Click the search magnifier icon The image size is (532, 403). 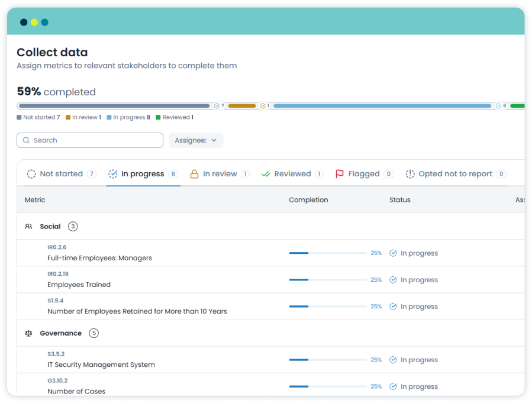[26, 140]
